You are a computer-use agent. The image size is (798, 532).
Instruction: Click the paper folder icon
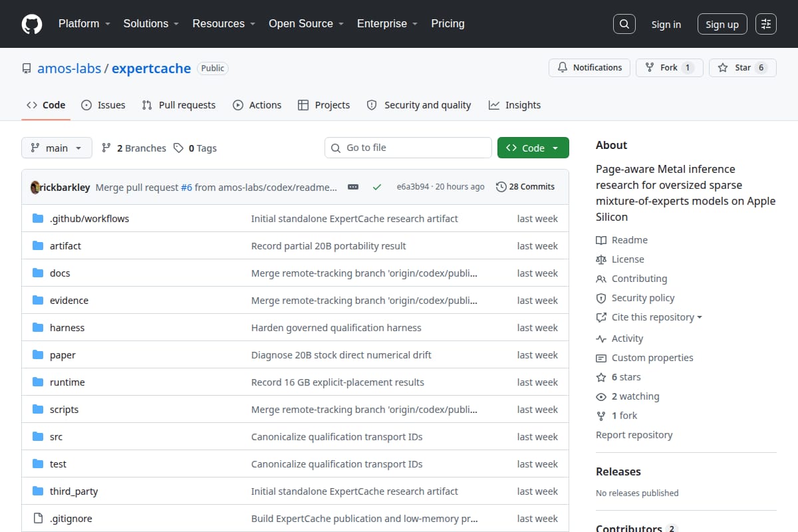[x=38, y=354]
